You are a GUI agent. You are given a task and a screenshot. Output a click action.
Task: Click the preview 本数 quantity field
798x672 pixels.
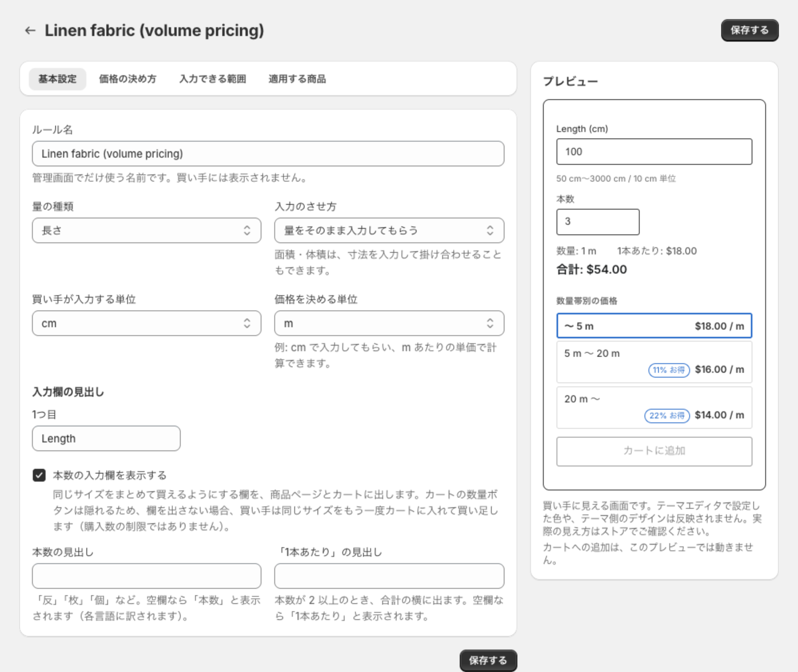[x=598, y=222]
